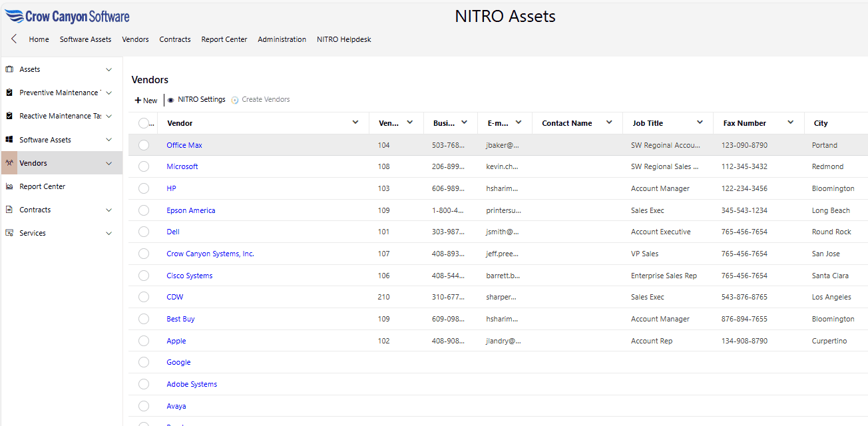868x426 pixels.
Task: Click the Reactive Maintenance clipboard icon
Action: [x=9, y=116]
